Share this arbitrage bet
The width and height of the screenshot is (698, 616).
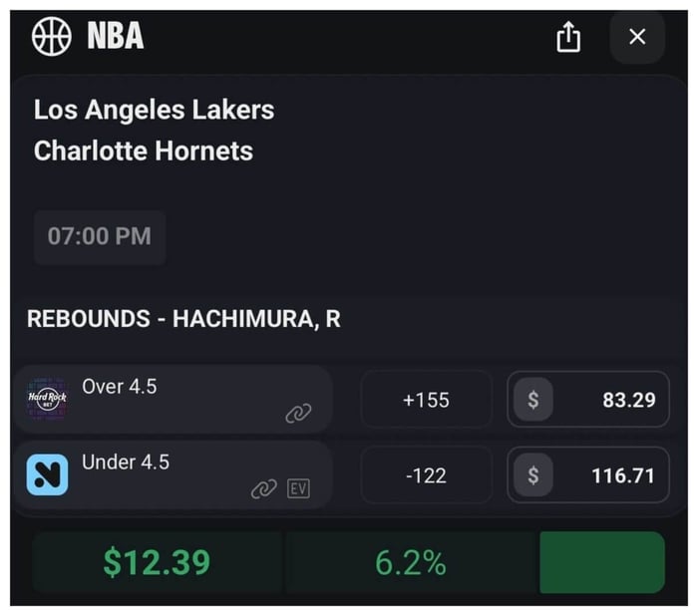click(x=568, y=38)
